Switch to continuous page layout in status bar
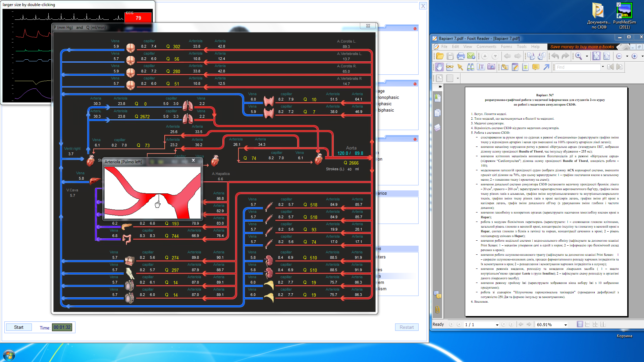This screenshot has width=644, height=362. point(587,324)
